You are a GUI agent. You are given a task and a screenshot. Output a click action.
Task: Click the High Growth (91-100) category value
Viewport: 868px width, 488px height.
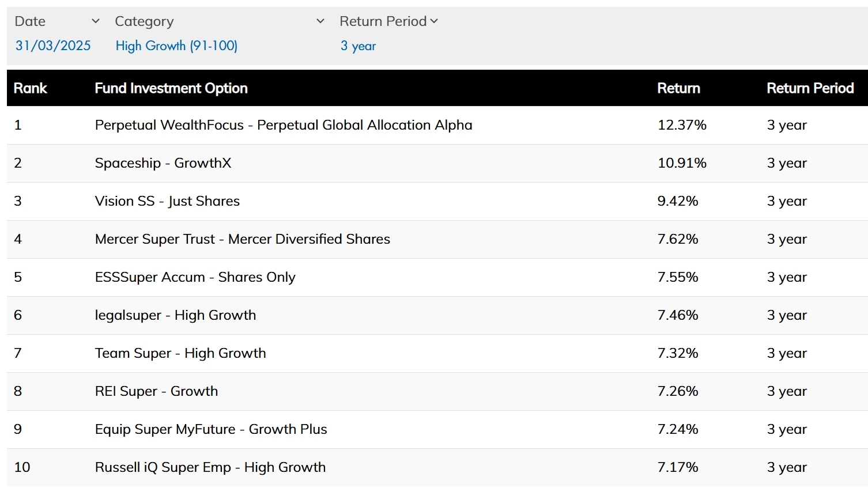pos(176,46)
